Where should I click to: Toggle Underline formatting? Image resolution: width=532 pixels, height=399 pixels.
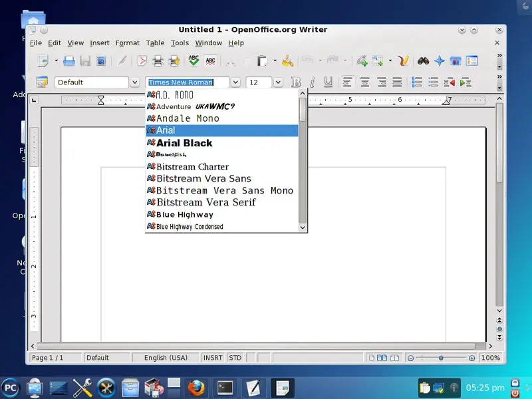pos(328,82)
